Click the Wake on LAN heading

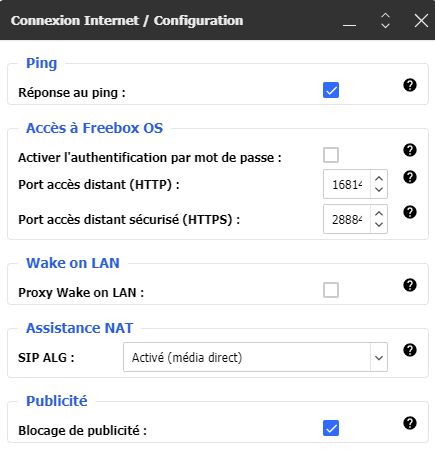coord(73,263)
